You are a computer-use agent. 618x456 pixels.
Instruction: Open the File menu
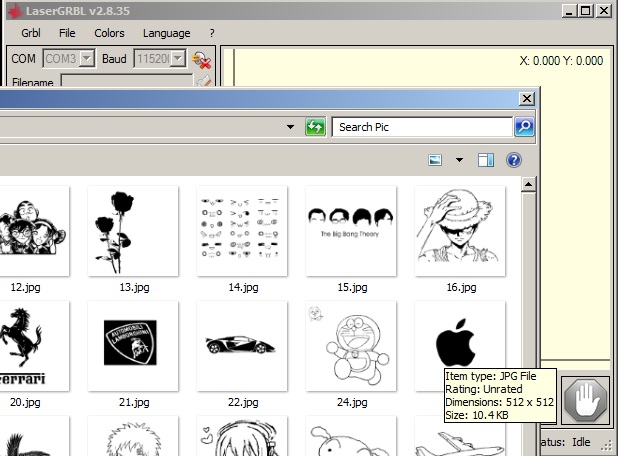pyautogui.click(x=67, y=33)
